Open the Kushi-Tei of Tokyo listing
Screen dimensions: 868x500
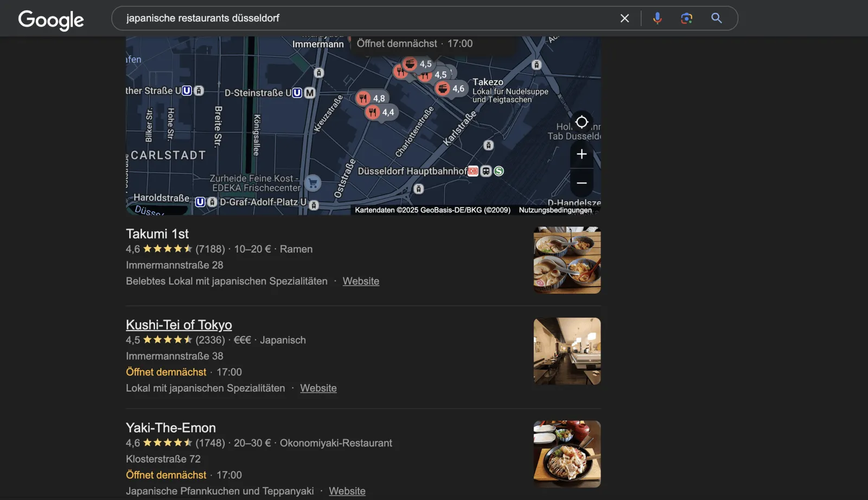point(179,325)
